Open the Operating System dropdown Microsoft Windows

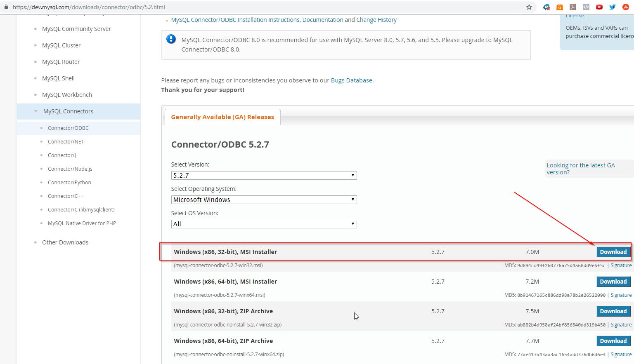(264, 200)
